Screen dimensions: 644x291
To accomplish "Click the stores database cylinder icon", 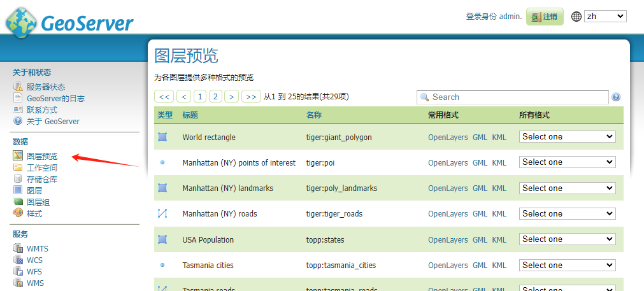I will [18, 179].
